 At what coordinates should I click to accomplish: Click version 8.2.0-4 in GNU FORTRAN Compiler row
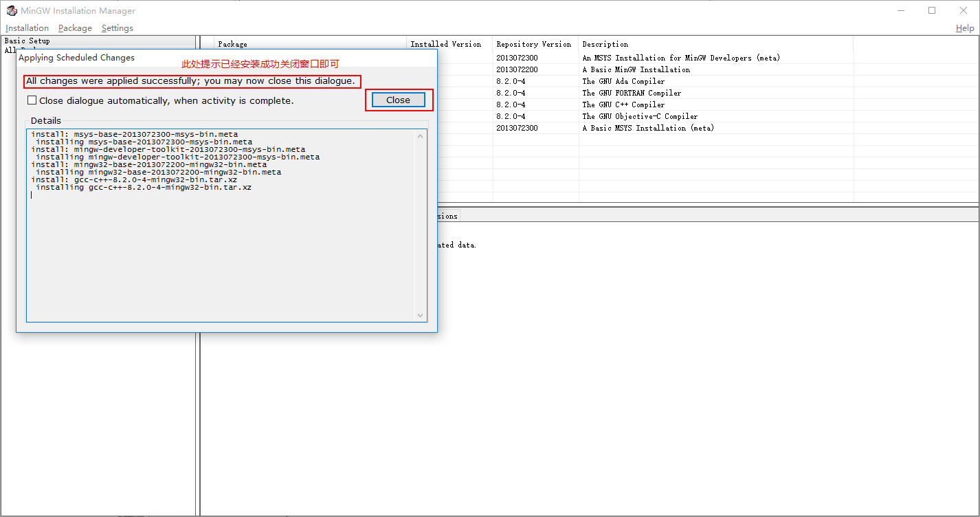click(x=511, y=93)
